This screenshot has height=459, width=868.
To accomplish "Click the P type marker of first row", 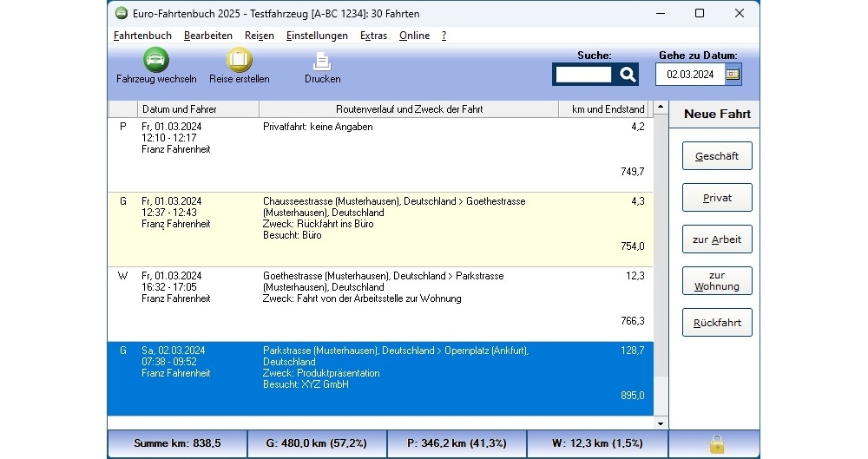I will (x=123, y=127).
